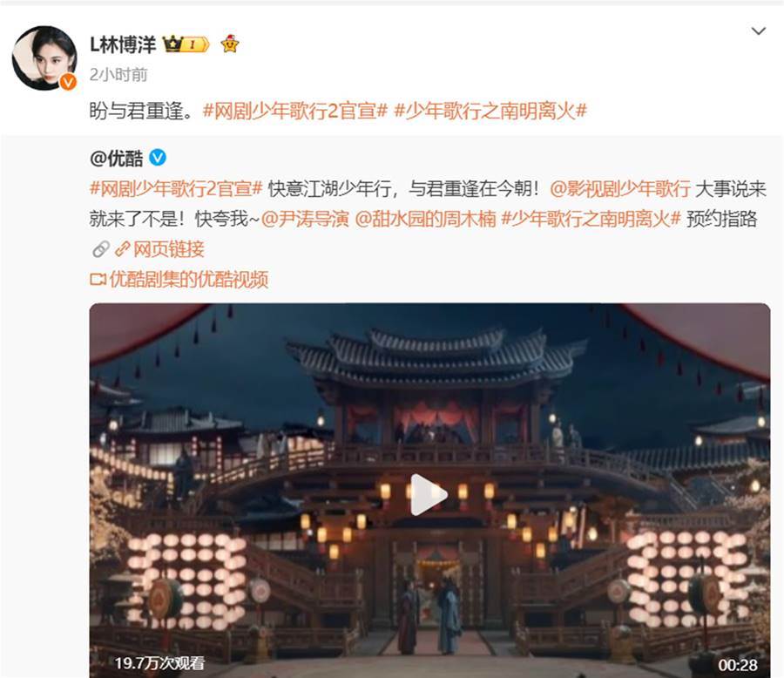This screenshot has height=678, width=784.
Task: Open the 网页链接 web link
Action: coord(159,248)
